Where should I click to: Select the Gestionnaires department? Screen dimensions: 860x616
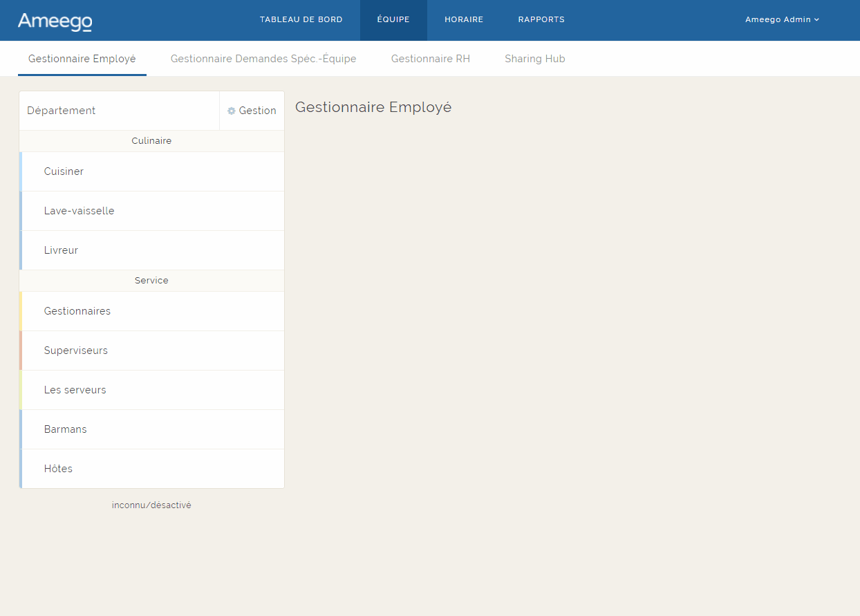[x=77, y=311]
